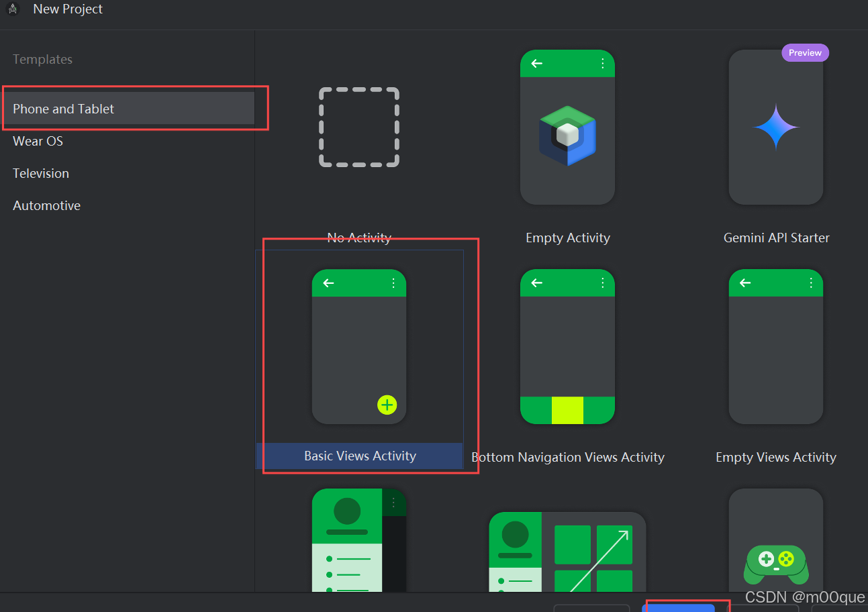Select the Phone and Tablet category
Screen dimensions: 868x612
point(63,108)
